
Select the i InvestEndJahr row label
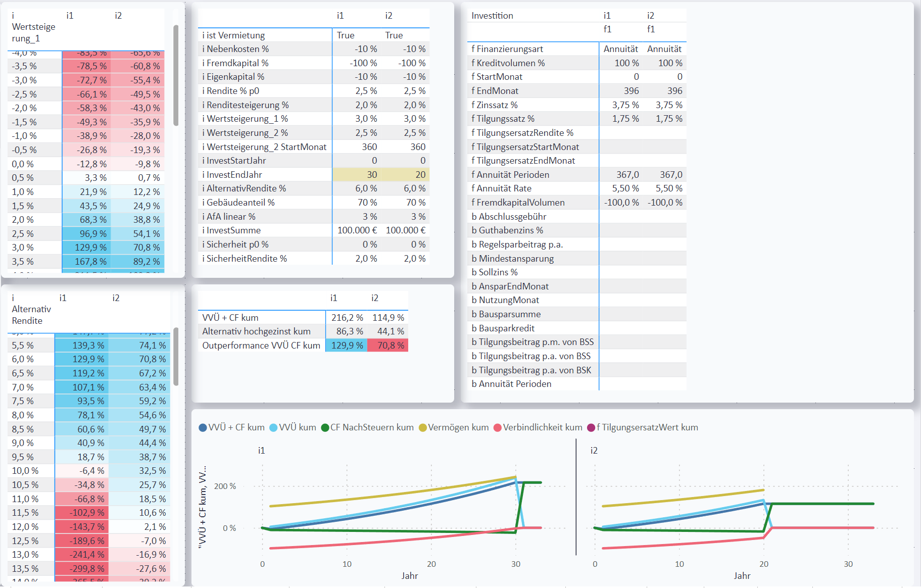(232, 175)
